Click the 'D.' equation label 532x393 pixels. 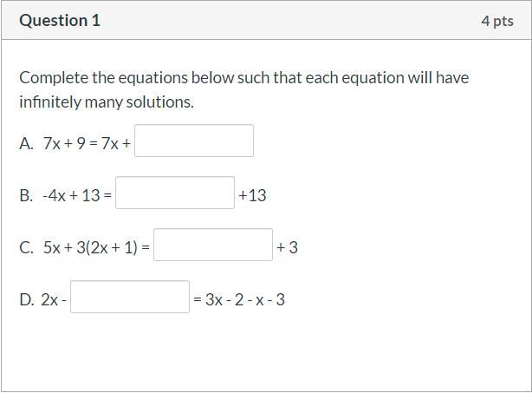pos(27,299)
